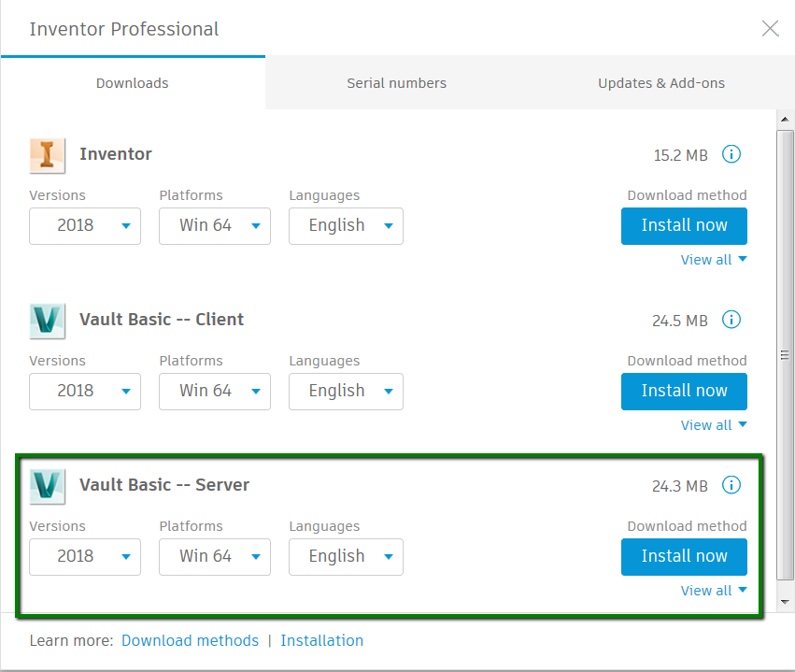Viewport: 795px width, 672px height.
Task: Switch to the Serial numbers tab
Action: [x=396, y=83]
